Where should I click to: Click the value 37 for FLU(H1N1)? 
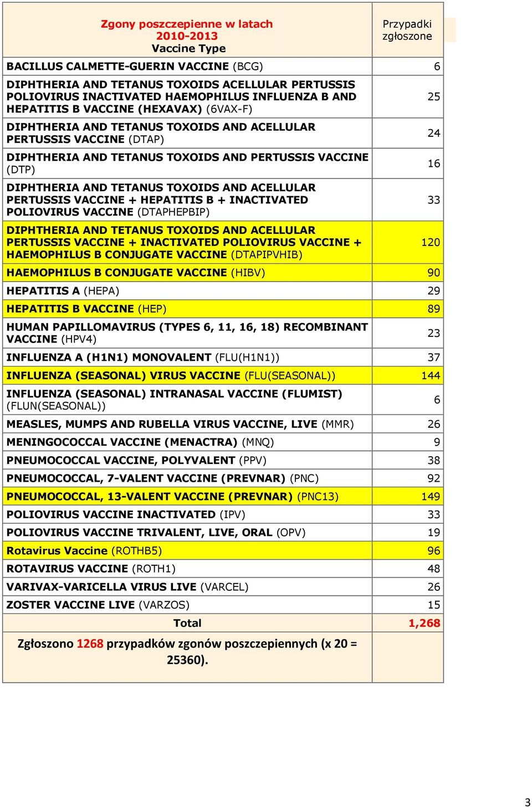pos(433,357)
